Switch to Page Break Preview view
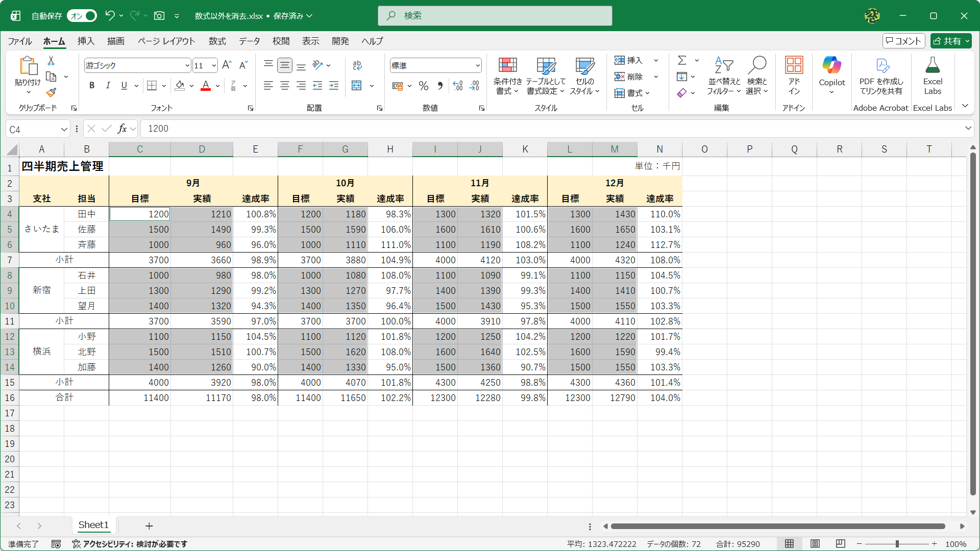Image resolution: width=980 pixels, height=551 pixels. [841, 544]
